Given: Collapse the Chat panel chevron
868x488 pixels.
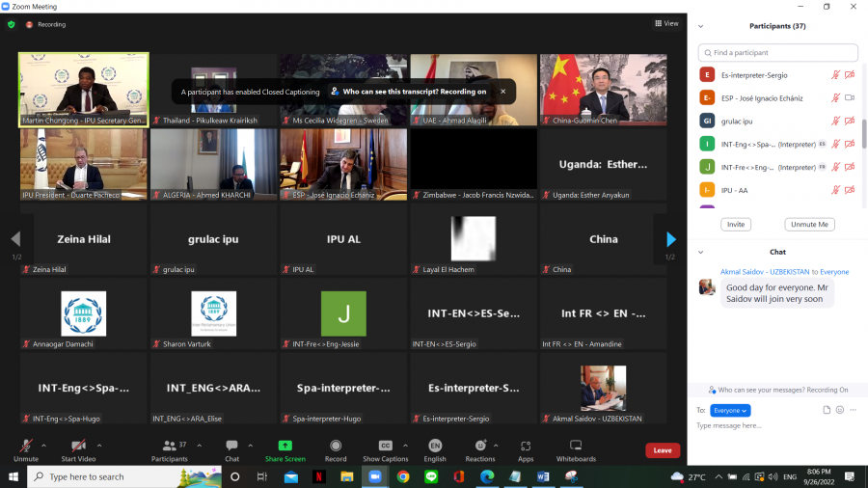Looking at the screenshot, I should click(701, 252).
